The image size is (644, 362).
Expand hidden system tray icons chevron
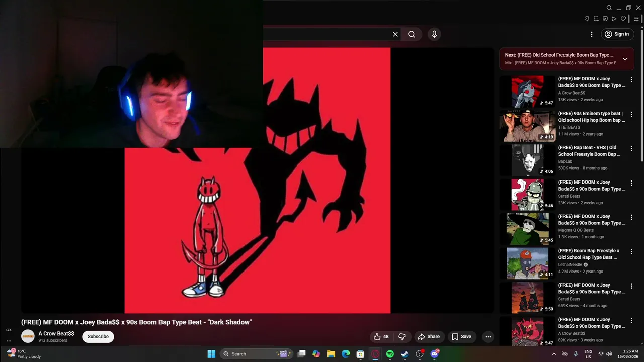pos(554,354)
